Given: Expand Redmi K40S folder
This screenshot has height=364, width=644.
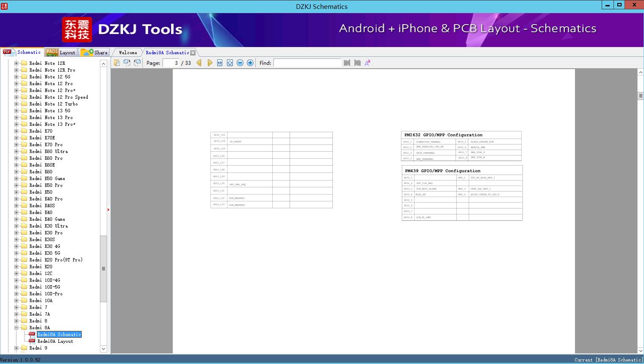Looking at the screenshot, I should [17, 206].
